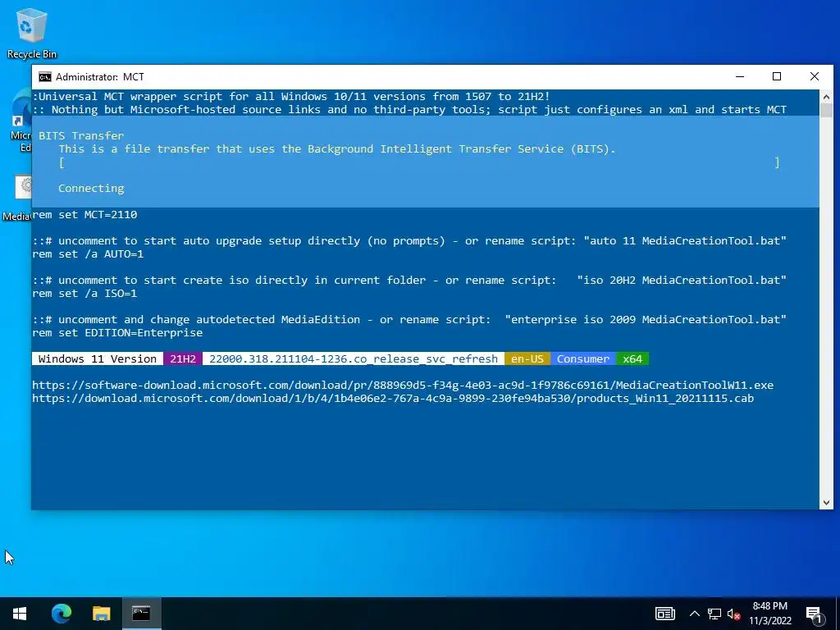Click the Microsoft Edge desktop shortcut
The height and width of the screenshot is (630, 840).
(x=21, y=121)
